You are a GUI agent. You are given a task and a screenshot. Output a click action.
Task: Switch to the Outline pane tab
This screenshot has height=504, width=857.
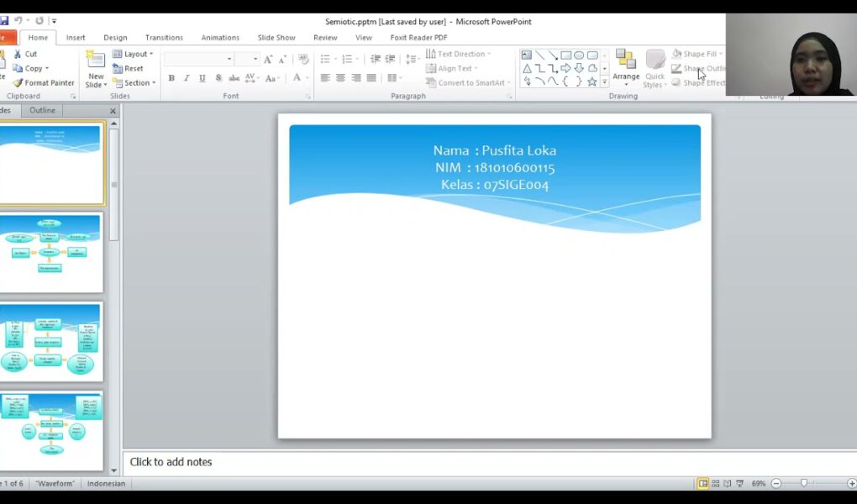42,110
